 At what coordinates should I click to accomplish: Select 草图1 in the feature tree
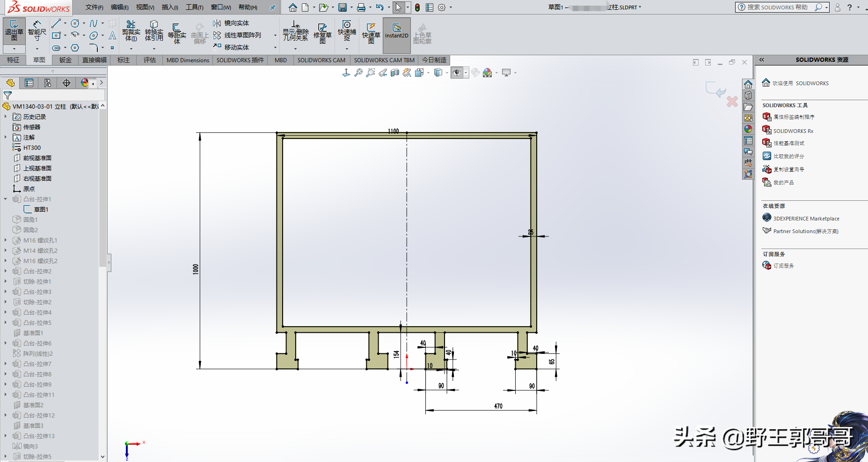[41, 209]
